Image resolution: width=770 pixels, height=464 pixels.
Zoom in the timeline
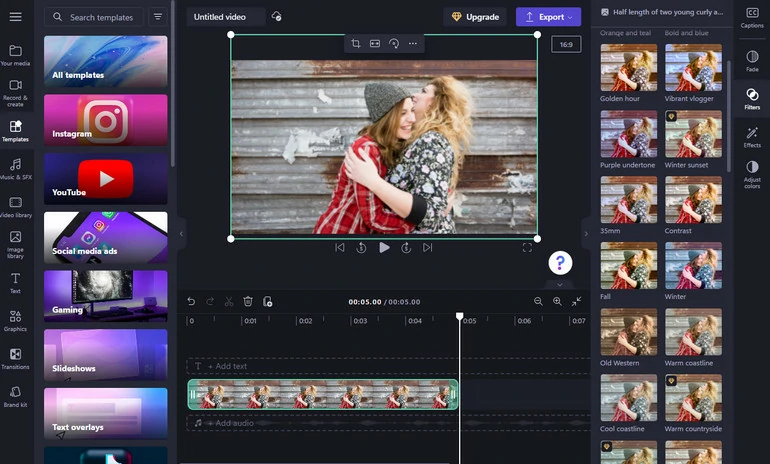click(x=557, y=301)
